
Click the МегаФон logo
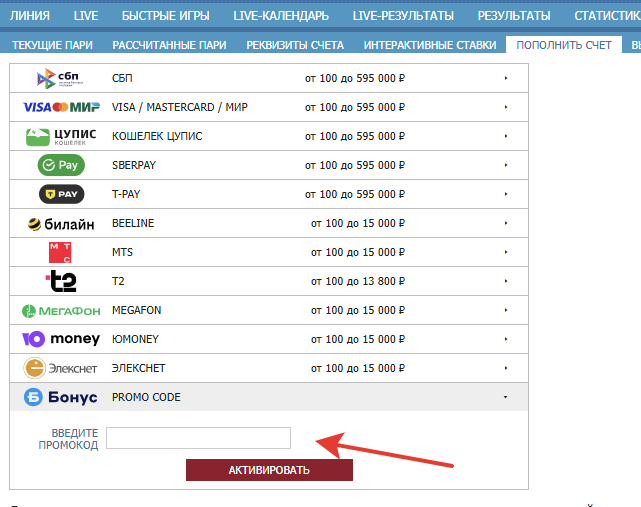point(60,310)
